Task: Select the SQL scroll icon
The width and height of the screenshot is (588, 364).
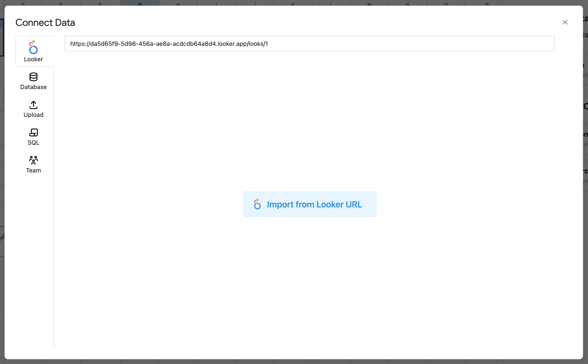Action: pos(33,132)
